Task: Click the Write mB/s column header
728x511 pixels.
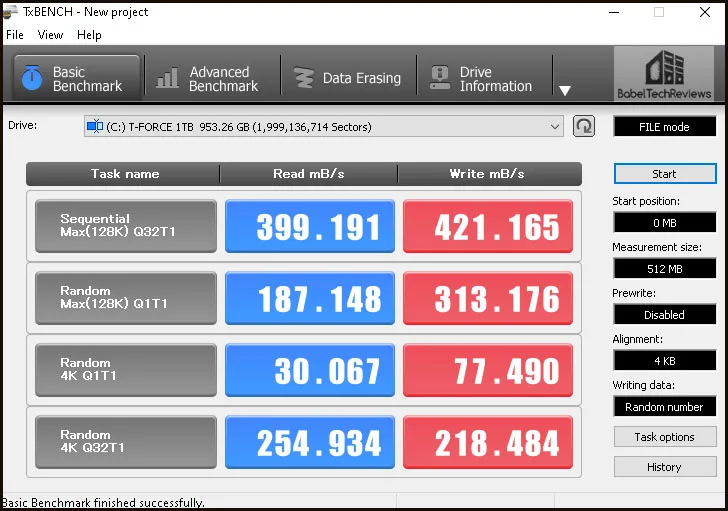Action: [489, 174]
